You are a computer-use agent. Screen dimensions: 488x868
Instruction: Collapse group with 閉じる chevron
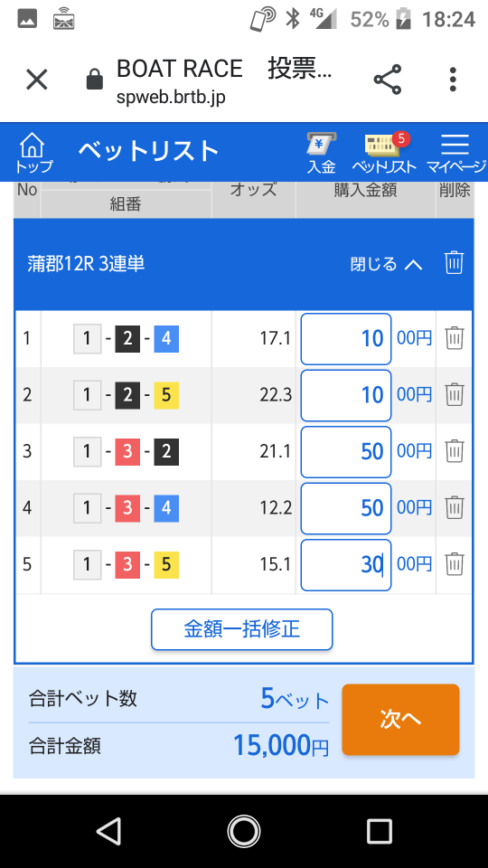tap(386, 264)
